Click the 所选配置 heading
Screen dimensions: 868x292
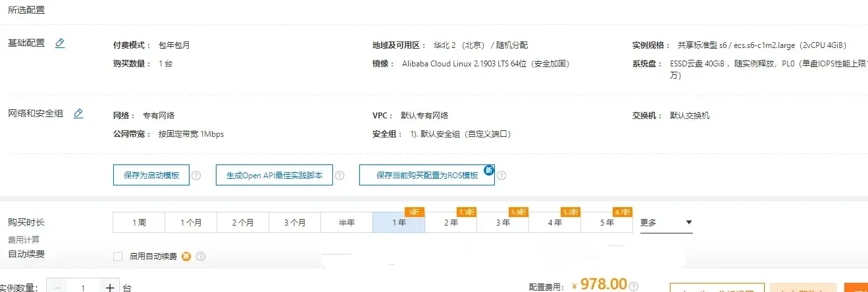coord(26,10)
